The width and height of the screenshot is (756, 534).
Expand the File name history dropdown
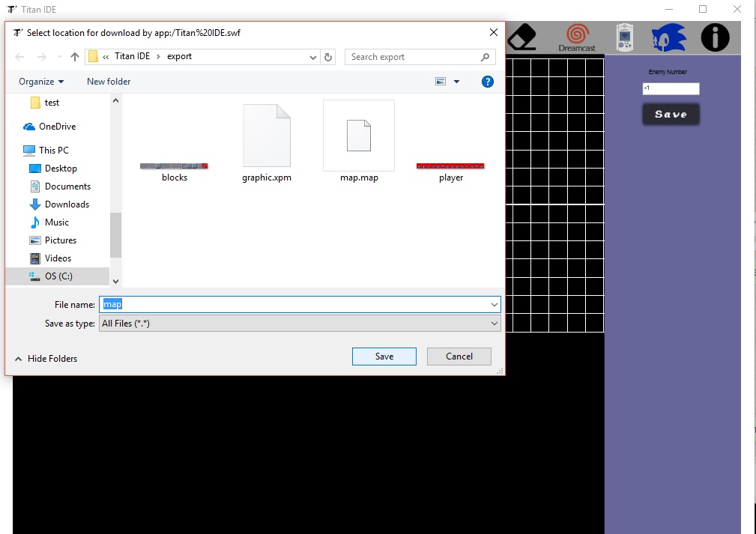click(495, 305)
